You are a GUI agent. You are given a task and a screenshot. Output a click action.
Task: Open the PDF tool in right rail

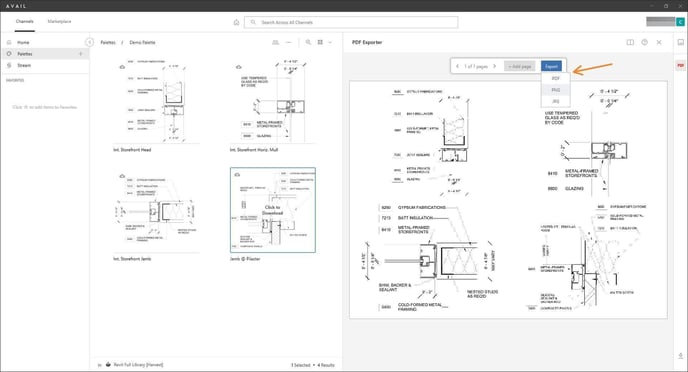tap(681, 65)
